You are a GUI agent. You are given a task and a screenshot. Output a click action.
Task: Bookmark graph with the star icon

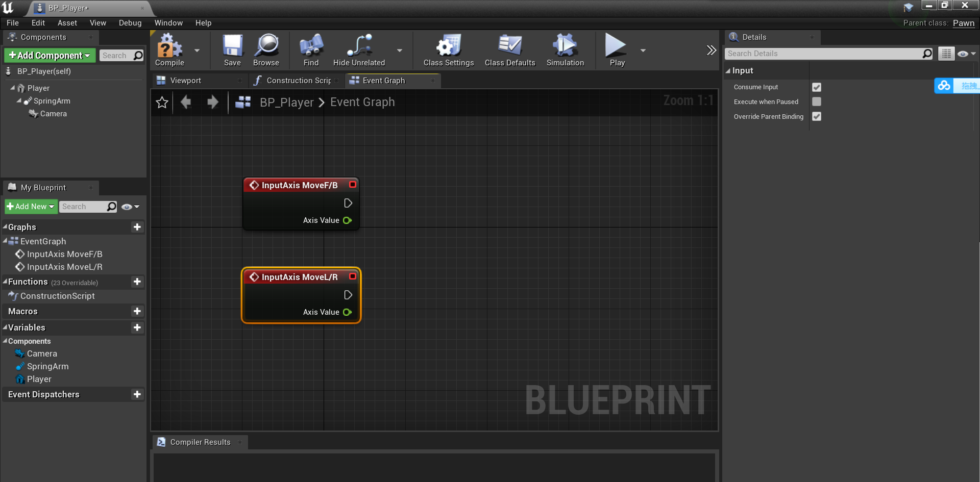coord(162,103)
